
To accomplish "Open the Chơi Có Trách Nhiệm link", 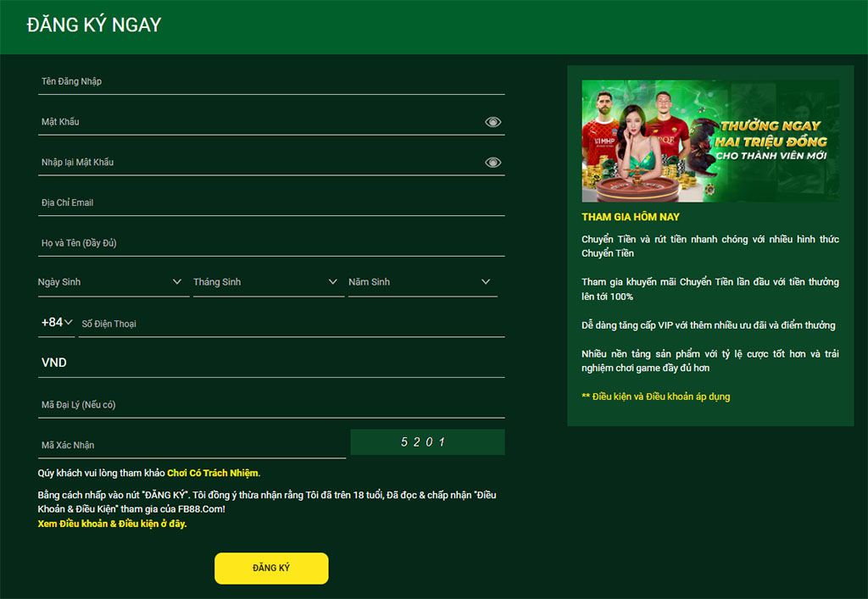I will coord(213,473).
